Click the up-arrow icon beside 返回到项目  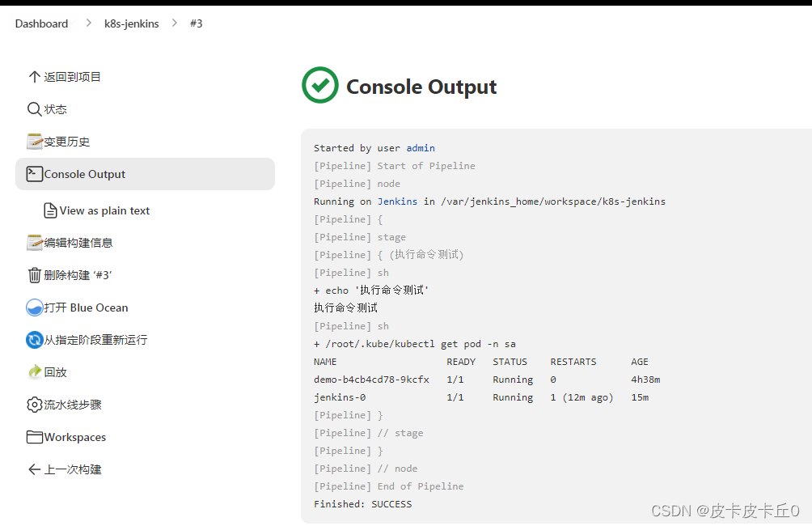tap(34, 77)
